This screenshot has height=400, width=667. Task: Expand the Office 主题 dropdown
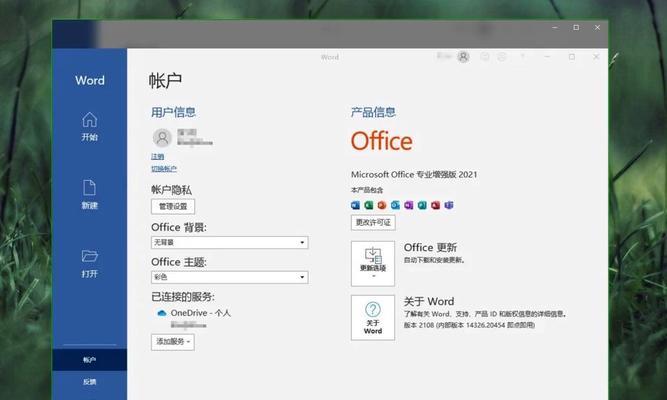(230, 277)
